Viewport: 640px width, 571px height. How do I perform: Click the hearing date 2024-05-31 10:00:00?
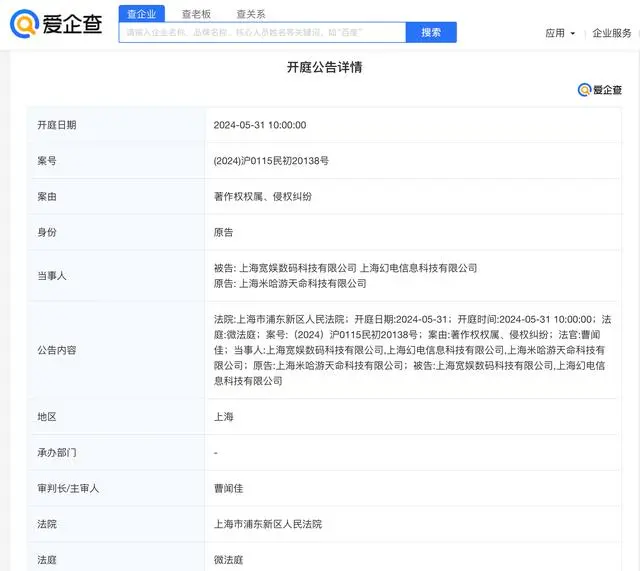pyautogui.click(x=260, y=125)
